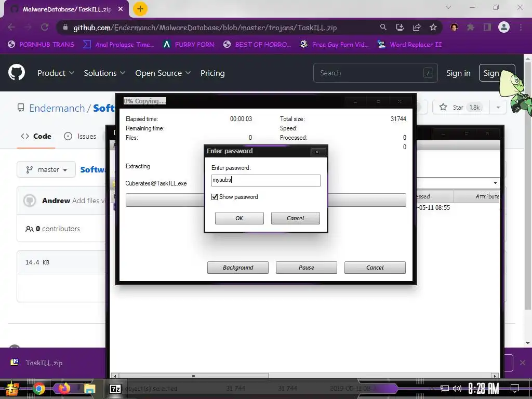Screen dimensions: 532x399
Task: Open the master branch dropdown
Action: coord(46,169)
